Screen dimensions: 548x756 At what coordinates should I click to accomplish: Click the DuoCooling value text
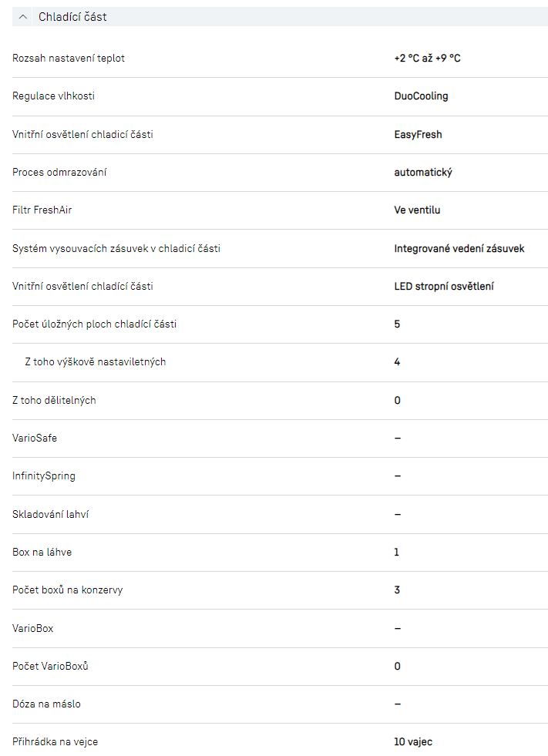coord(421,96)
